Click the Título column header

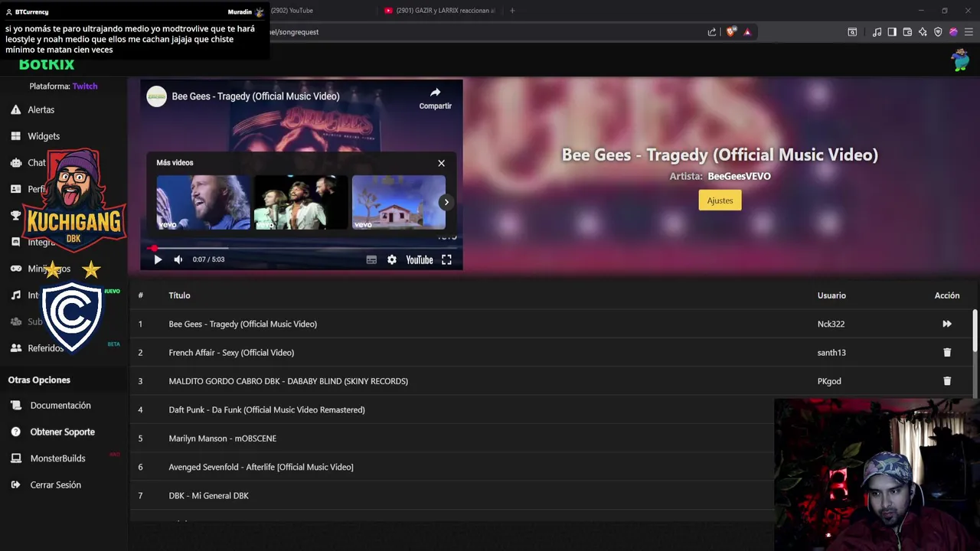point(179,295)
